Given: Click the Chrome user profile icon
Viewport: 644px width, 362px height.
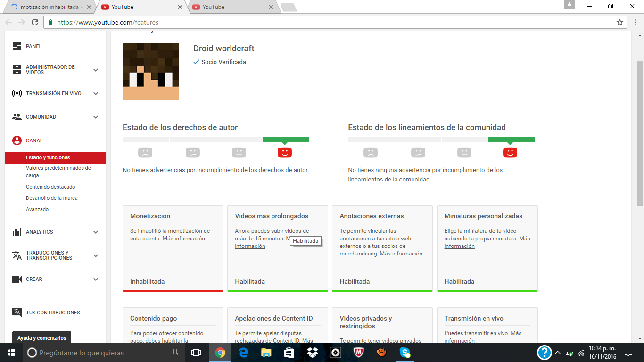Looking at the screenshot, I should pos(570,5).
